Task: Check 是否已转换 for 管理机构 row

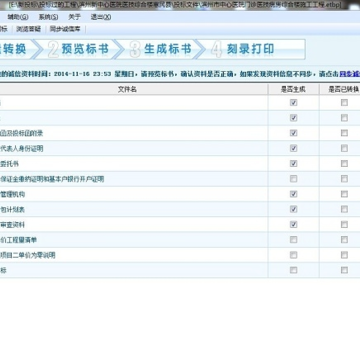Action: [x=344, y=194]
